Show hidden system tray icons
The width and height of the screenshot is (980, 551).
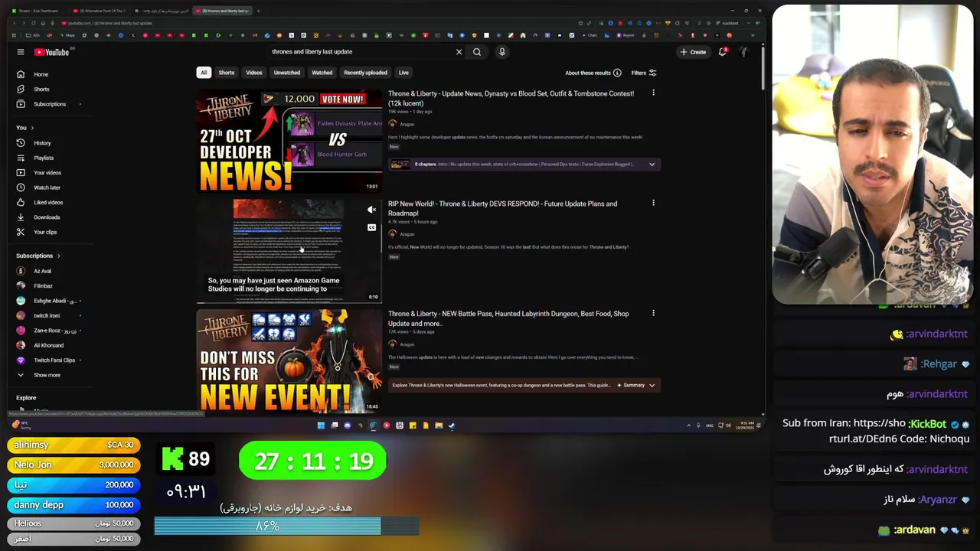pyautogui.click(x=688, y=425)
